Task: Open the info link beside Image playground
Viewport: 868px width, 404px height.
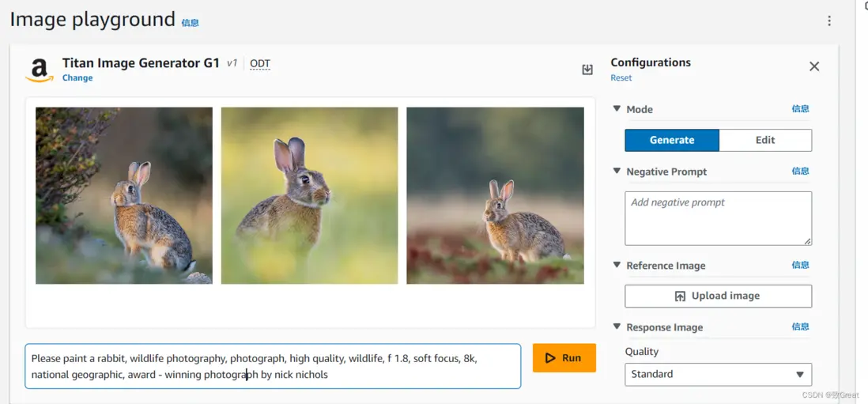Action: [191, 23]
